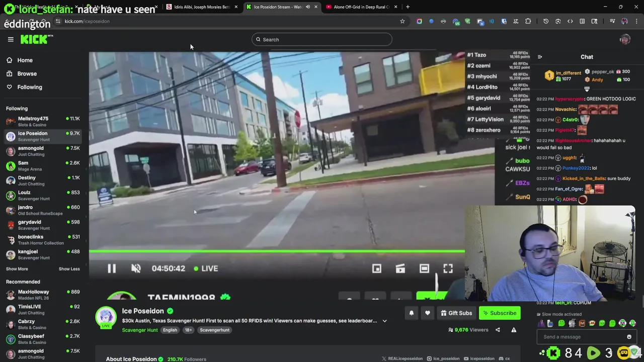Mute the Ice Poseidon tab audio icon
Screen dimensions: 644x362
point(307,7)
